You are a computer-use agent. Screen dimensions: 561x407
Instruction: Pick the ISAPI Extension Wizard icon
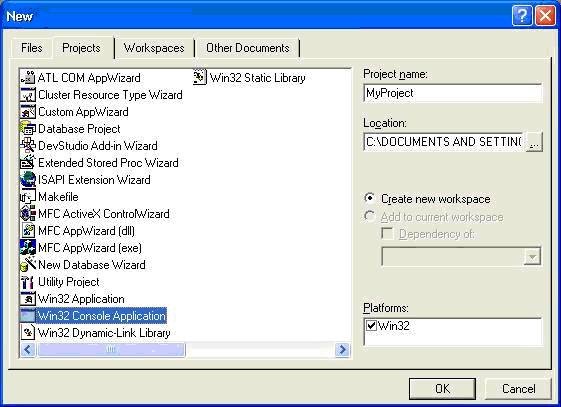coord(28,180)
